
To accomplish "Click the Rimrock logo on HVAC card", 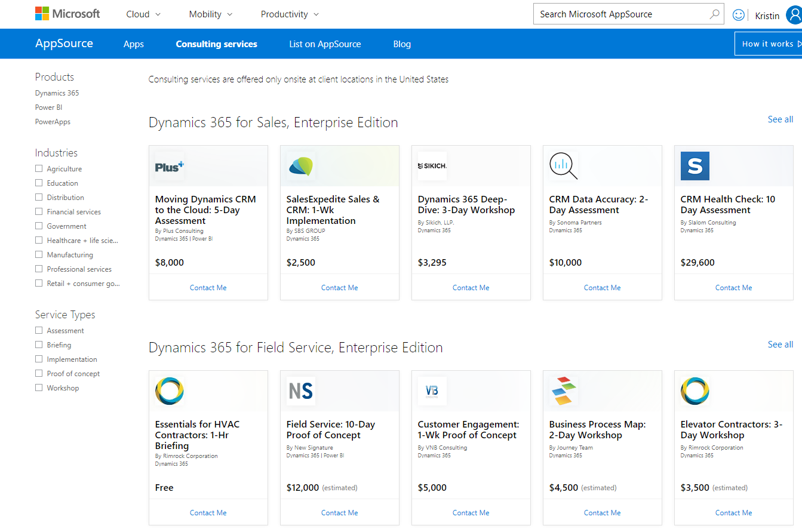I will pos(170,392).
